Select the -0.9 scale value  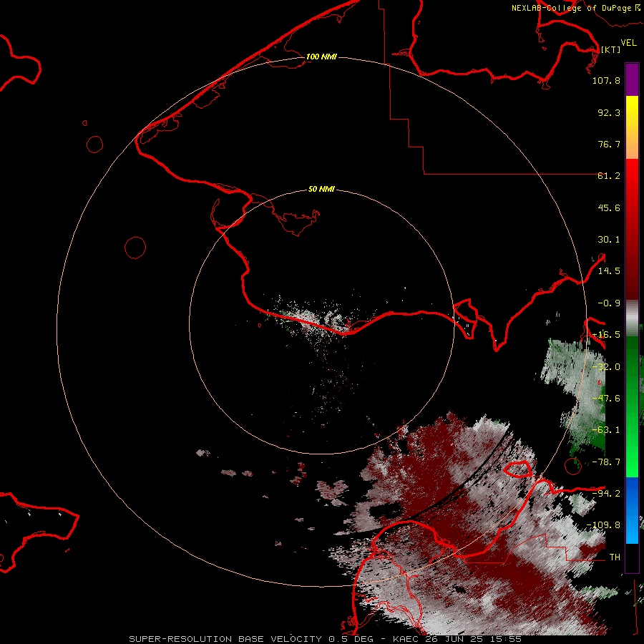point(609,303)
